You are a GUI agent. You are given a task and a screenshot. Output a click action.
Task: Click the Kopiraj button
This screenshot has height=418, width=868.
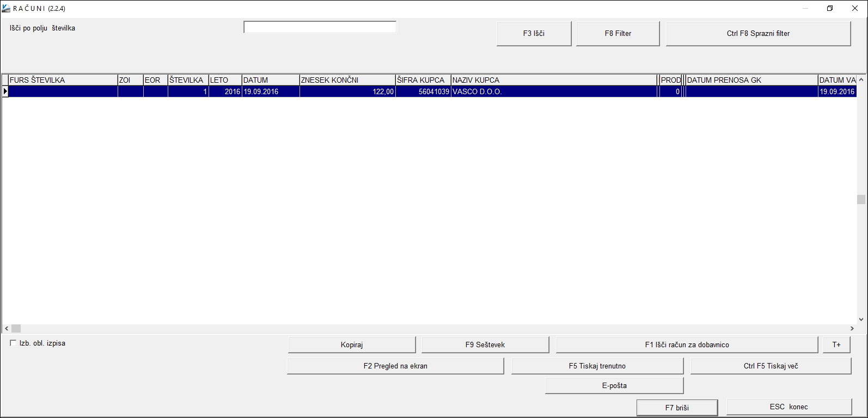(x=351, y=345)
